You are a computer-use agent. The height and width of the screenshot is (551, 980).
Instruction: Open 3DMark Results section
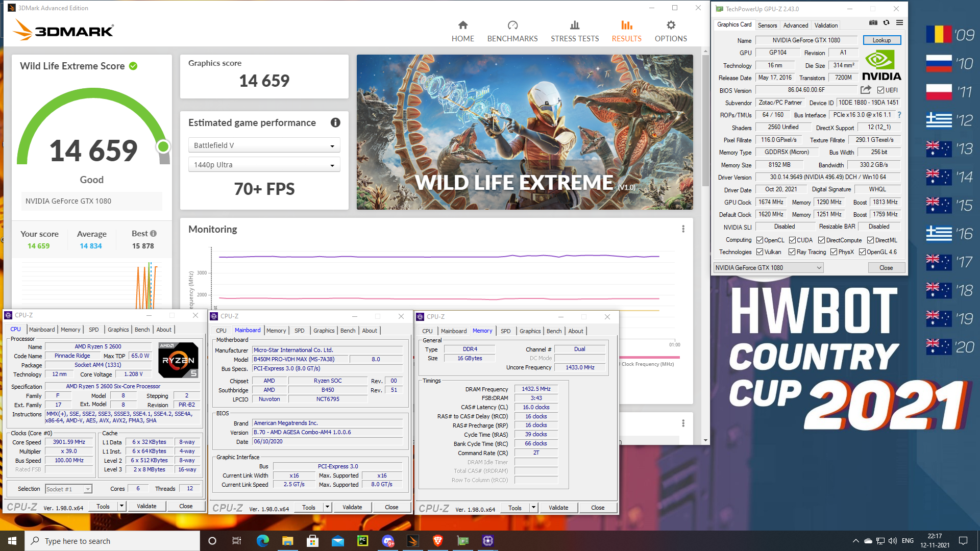click(626, 32)
